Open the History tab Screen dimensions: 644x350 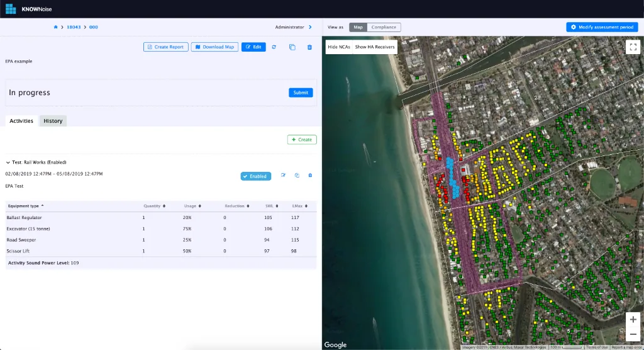tap(53, 121)
